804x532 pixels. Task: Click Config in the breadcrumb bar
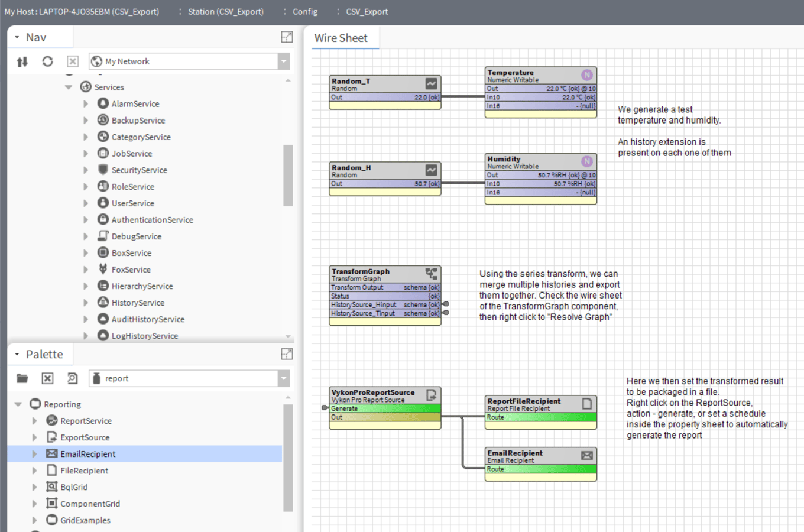(x=305, y=11)
